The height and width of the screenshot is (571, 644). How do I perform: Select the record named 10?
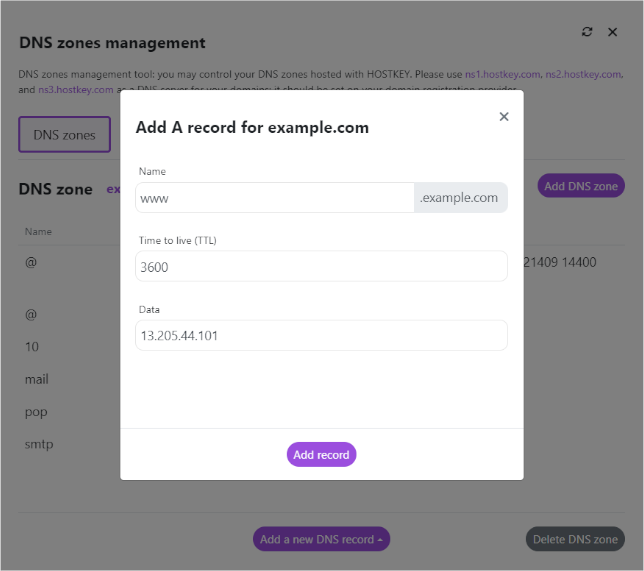coord(32,347)
